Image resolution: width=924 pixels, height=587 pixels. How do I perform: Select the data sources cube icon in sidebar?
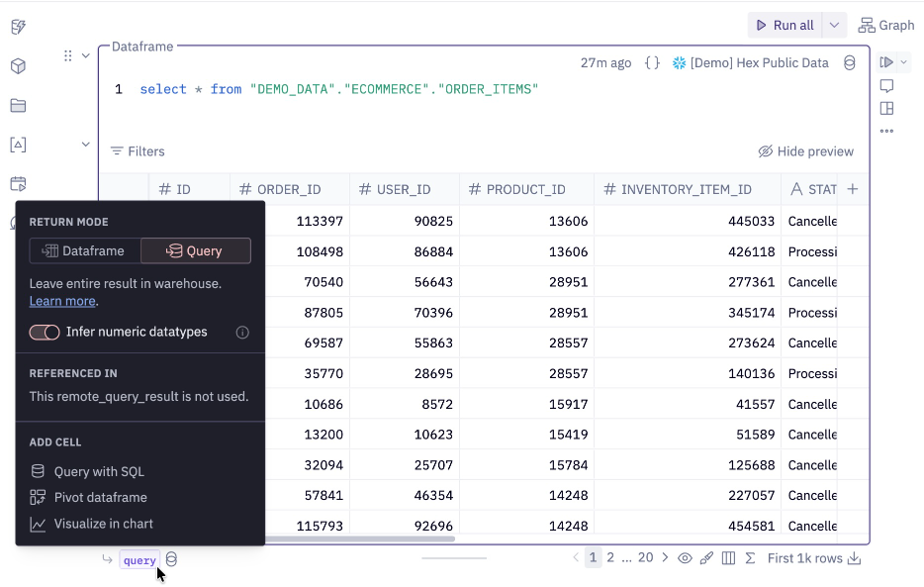point(18,66)
